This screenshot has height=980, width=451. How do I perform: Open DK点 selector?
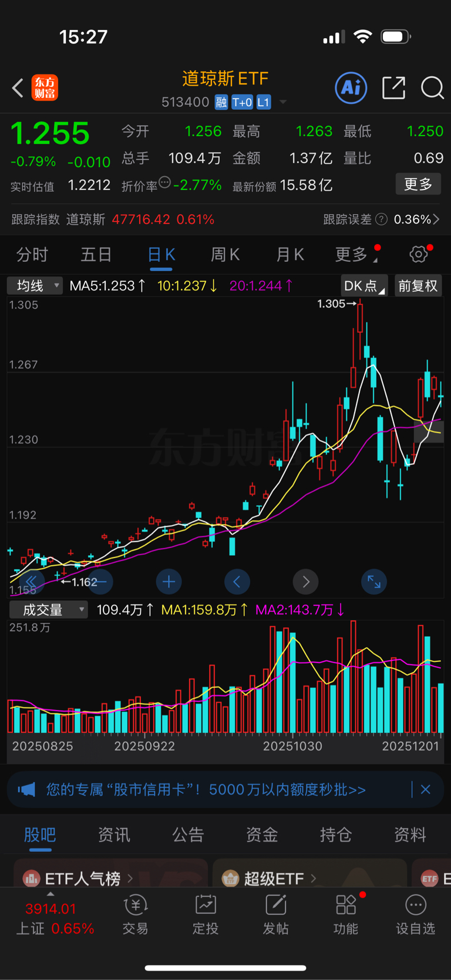[x=364, y=286]
